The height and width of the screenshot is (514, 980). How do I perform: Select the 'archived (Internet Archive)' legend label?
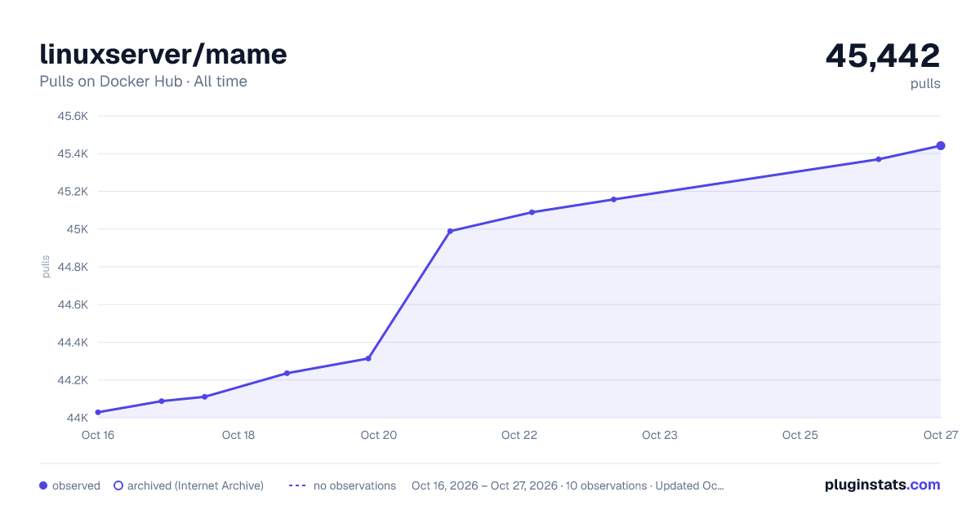[x=195, y=485]
